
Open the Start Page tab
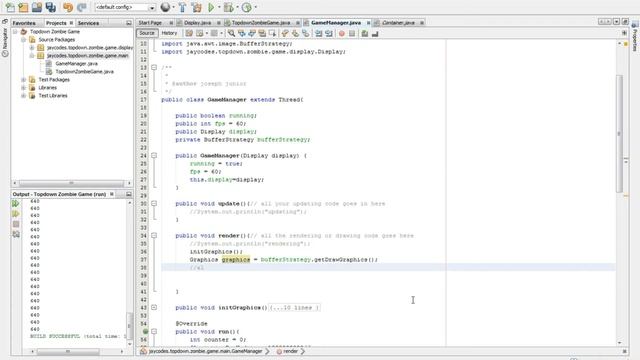coord(150,23)
